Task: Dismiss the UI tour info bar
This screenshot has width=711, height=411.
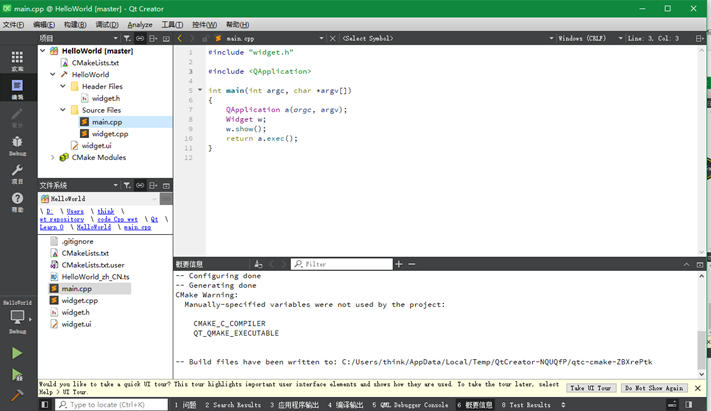Action: (x=698, y=388)
